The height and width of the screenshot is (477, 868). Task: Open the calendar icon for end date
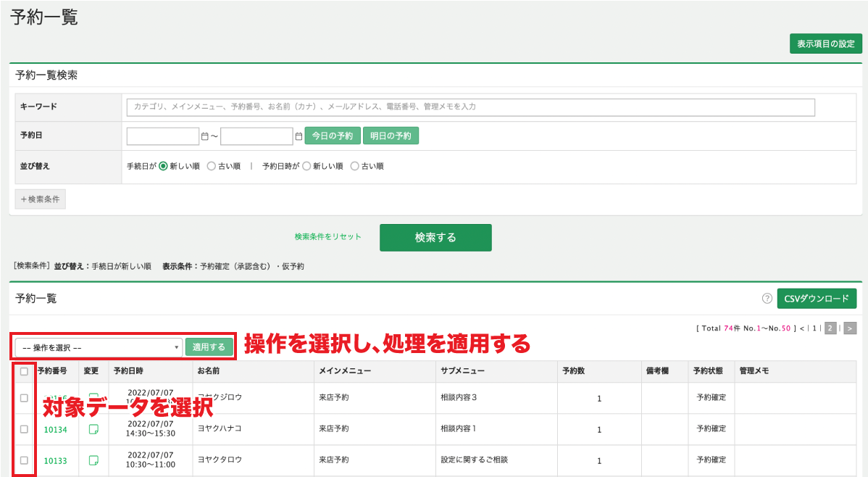[299, 136]
